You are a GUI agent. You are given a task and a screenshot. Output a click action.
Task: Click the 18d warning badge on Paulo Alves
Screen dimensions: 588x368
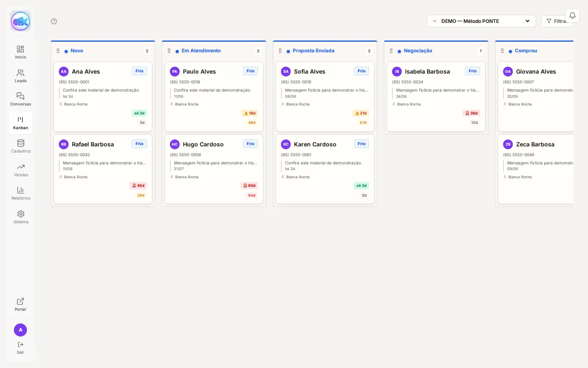coord(249,113)
